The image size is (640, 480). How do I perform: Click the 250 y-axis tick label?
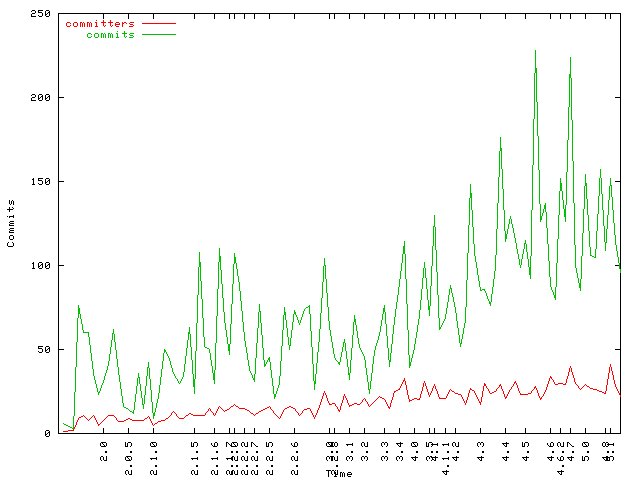(41, 14)
